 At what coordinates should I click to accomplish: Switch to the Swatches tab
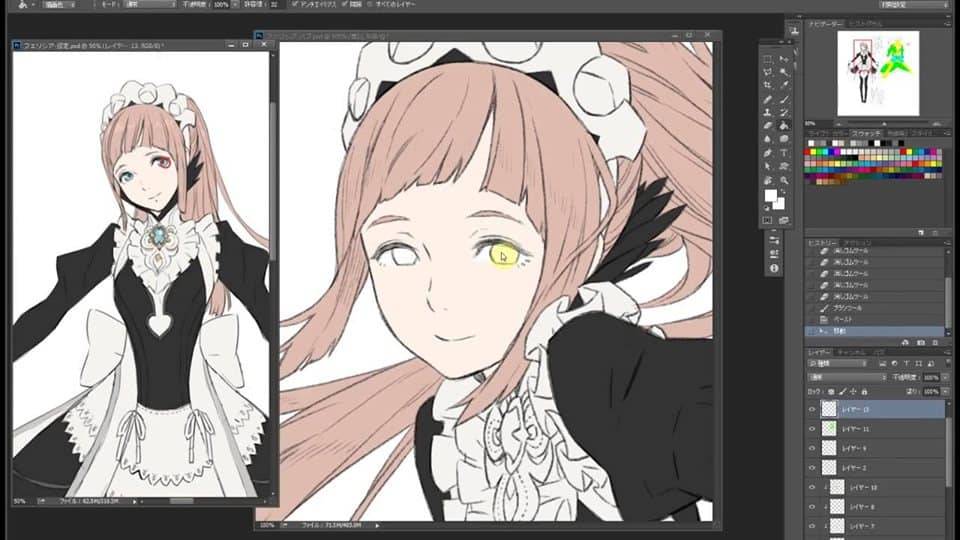point(868,133)
